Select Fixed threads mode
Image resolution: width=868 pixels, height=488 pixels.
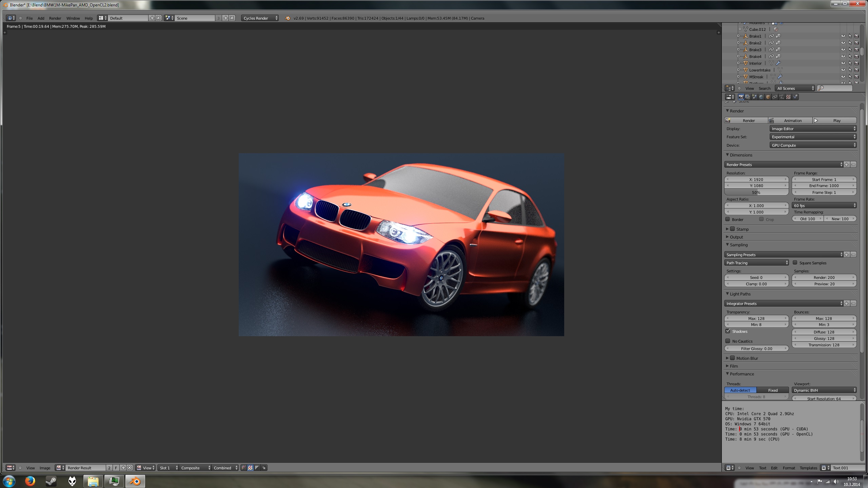click(773, 390)
